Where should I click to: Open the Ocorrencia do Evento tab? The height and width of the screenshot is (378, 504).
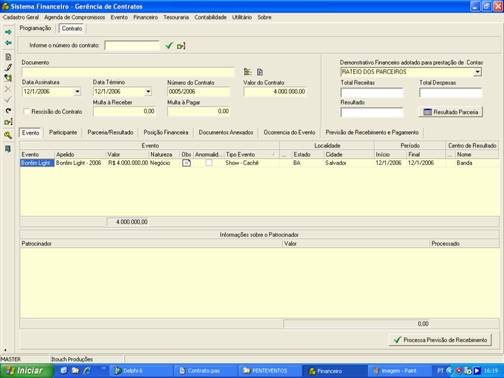coord(289,132)
